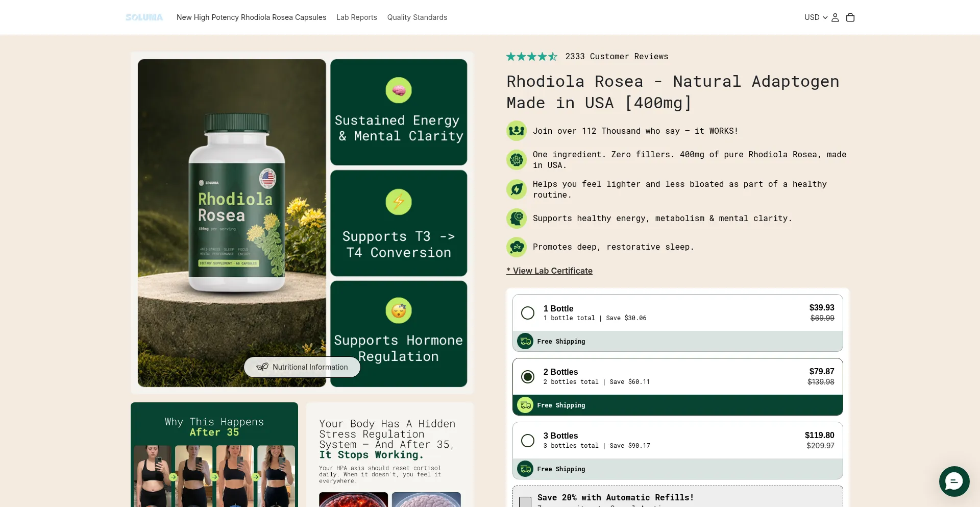Click the truck icon in 3 Bottles shipping bar

[x=525, y=469]
